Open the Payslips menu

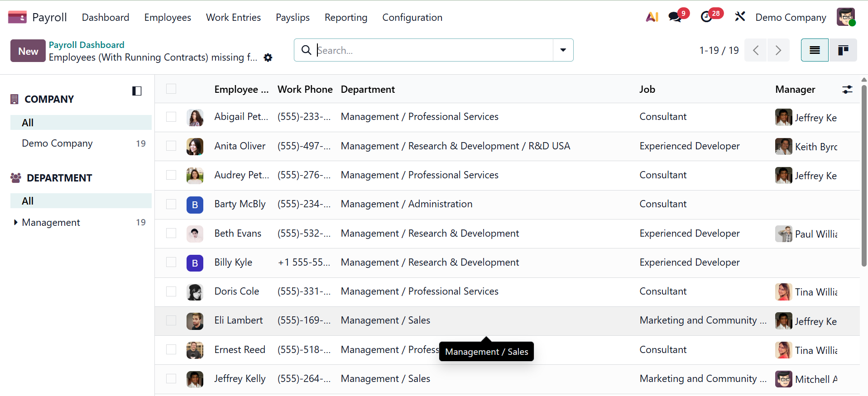[x=293, y=17]
